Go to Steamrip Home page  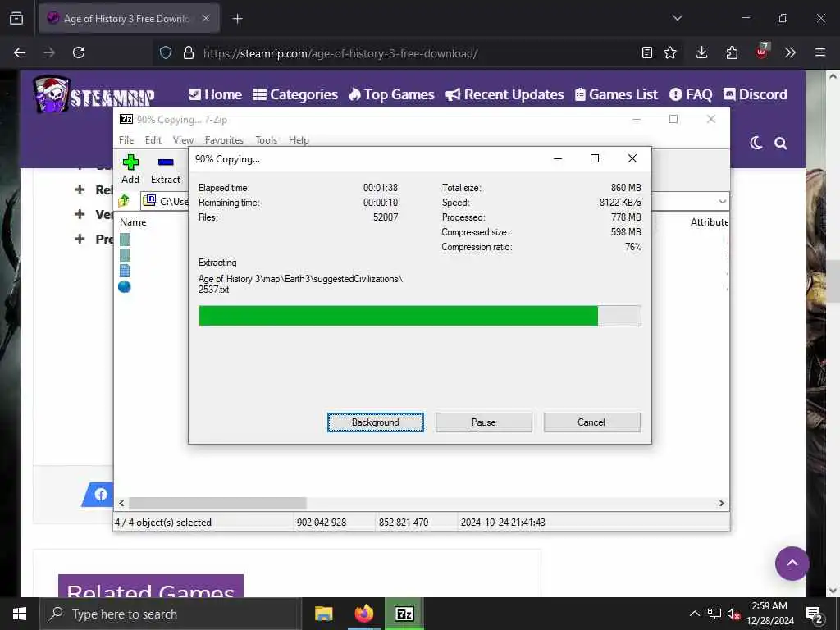point(216,94)
